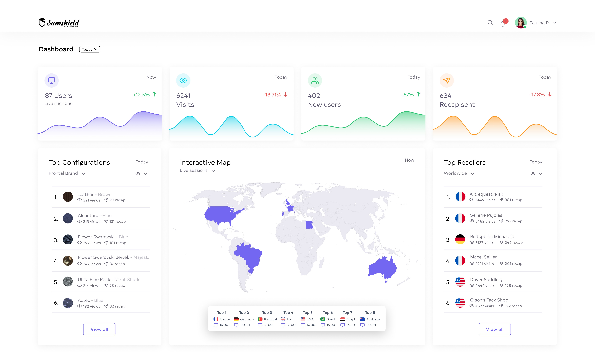The width and height of the screenshot is (595, 364).
Task: Click View all under Top Resellers
Action: pyautogui.click(x=495, y=329)
